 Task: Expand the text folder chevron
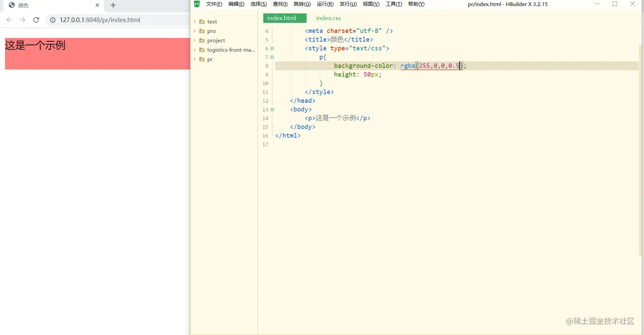coord(195,22)
